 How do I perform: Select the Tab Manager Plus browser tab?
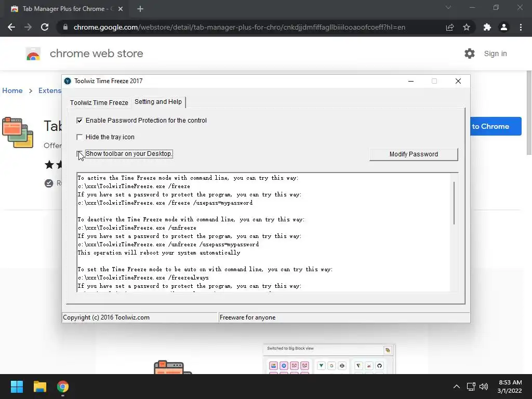pos(66,9)
